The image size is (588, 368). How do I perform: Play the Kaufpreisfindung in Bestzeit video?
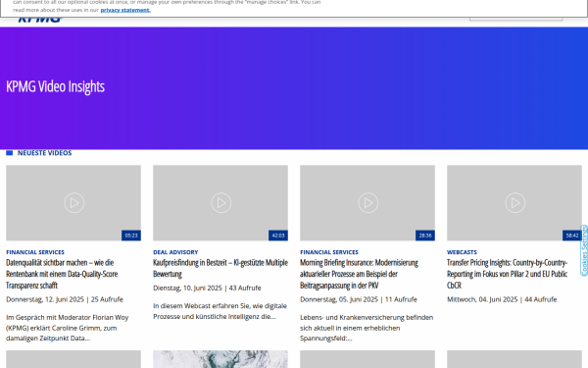pos(220,203)
